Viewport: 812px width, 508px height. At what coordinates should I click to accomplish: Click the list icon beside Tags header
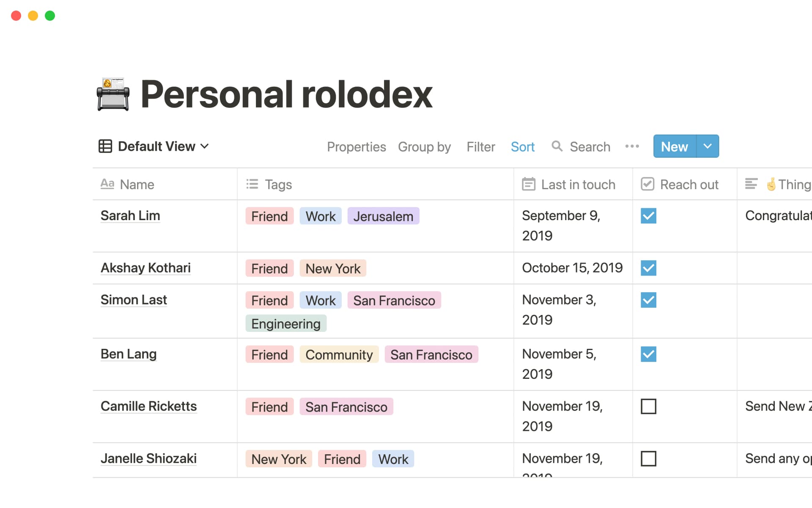click(251, 184)
